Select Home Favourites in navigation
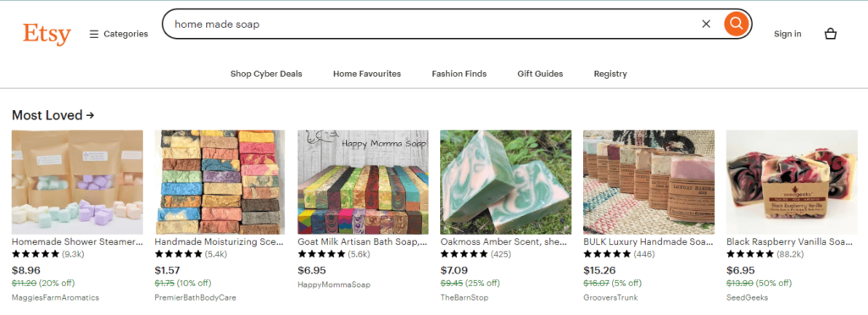Image resolution: width=868 pixels, height=315 pixels. coord(366,74)
